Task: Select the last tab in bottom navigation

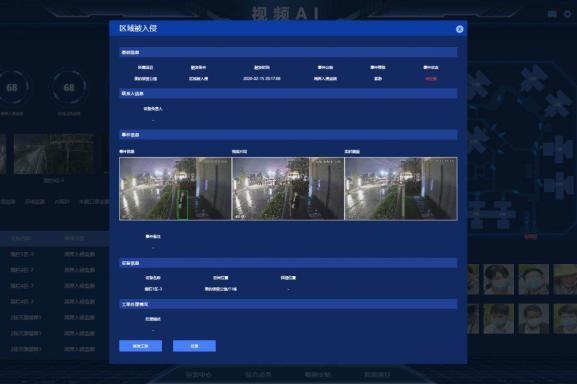Action: coord(377,375)
